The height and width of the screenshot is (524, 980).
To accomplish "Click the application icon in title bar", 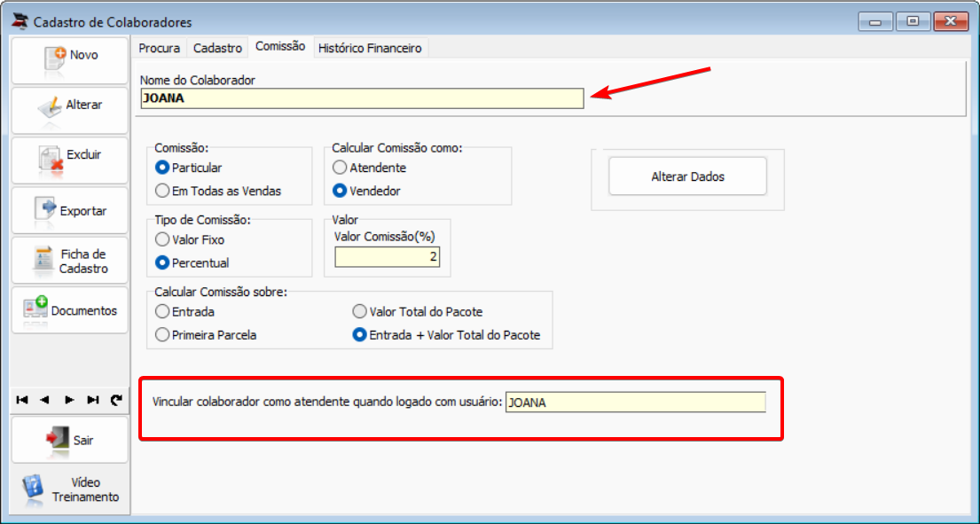I will (20, 21).
